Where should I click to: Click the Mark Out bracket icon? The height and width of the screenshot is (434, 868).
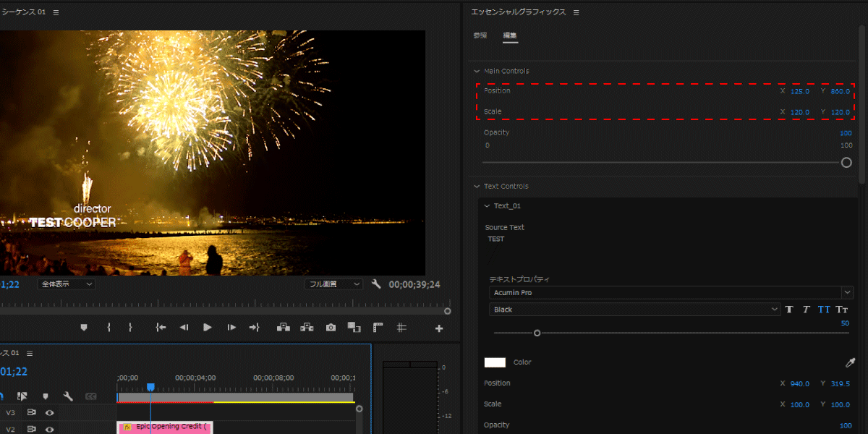[x=129, y=328]
